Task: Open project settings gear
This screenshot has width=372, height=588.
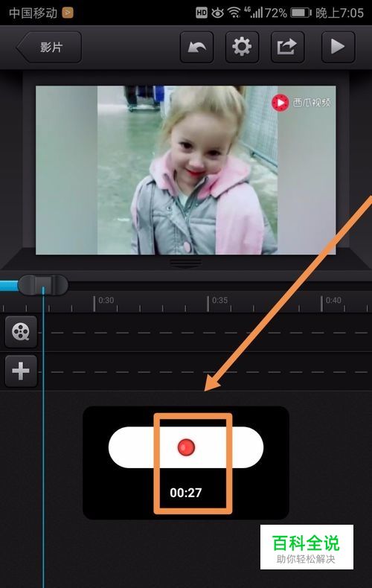Action: (242, 47)
